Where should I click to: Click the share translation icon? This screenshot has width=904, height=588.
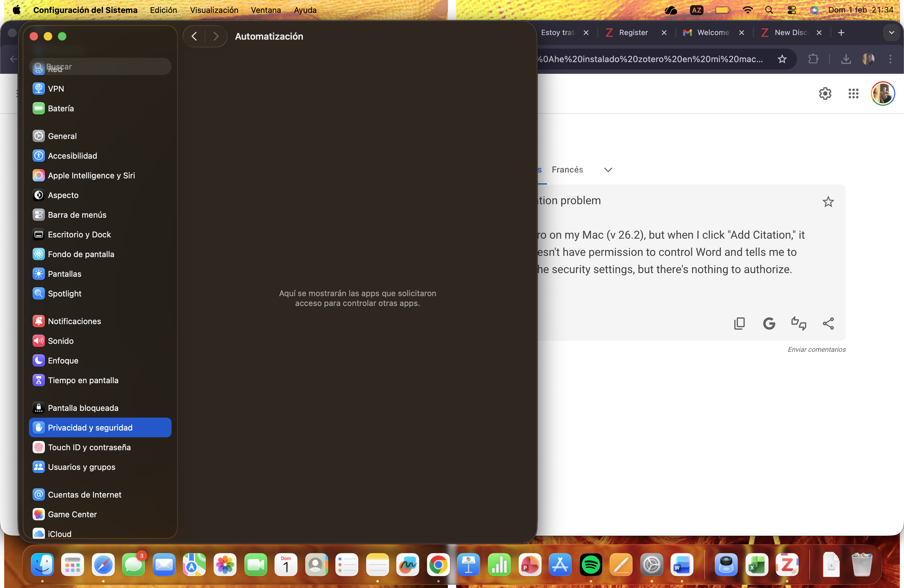pyautogui.click(x=828, y=324)
